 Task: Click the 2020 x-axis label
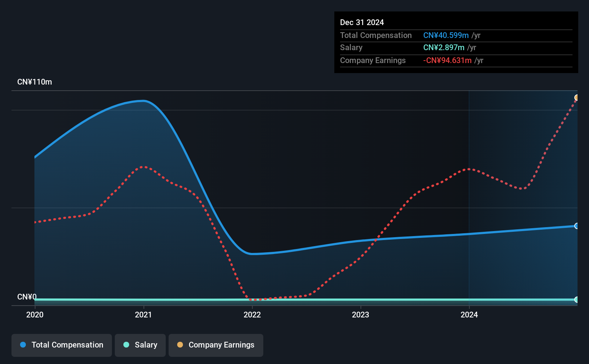point(35,315)
